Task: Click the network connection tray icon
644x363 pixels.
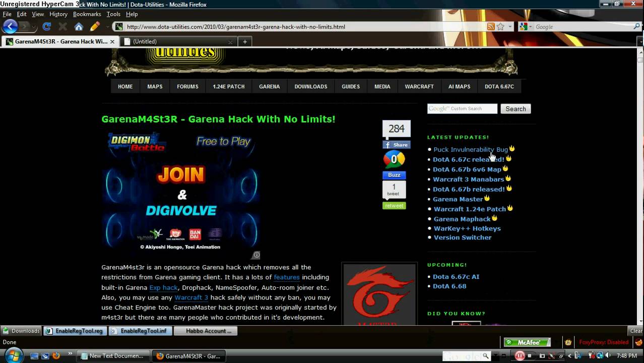Action: (x=600, y=356)
